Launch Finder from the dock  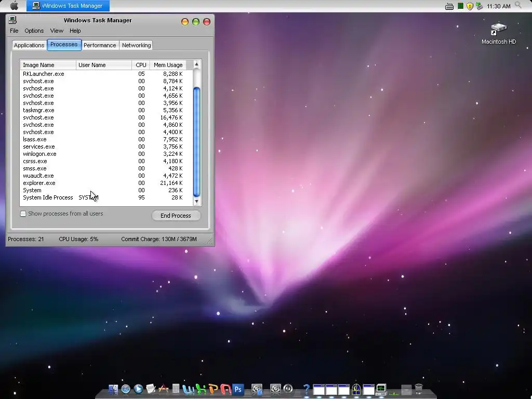click(x=113, y=389)
